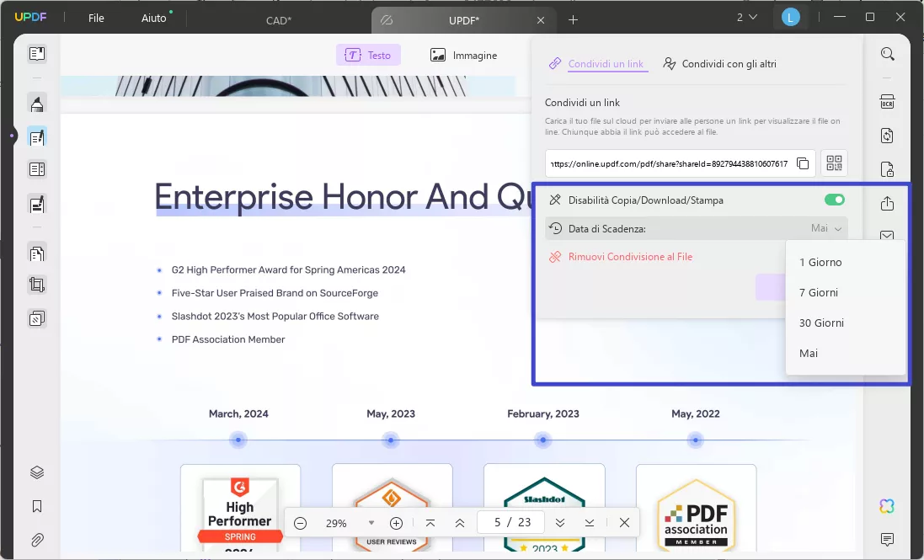Select the Crop Pages tool in sidebar
The image size is (924, 560).
[37, 285]
